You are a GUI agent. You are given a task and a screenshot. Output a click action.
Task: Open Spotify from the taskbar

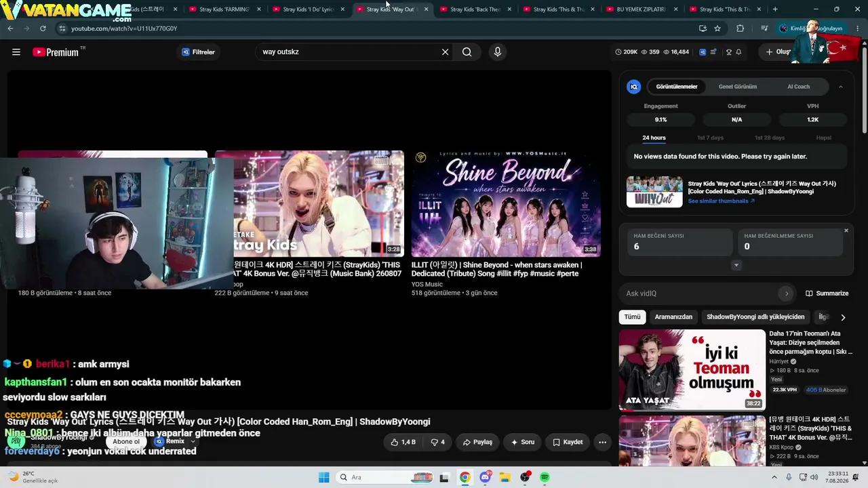pos(545,477)
